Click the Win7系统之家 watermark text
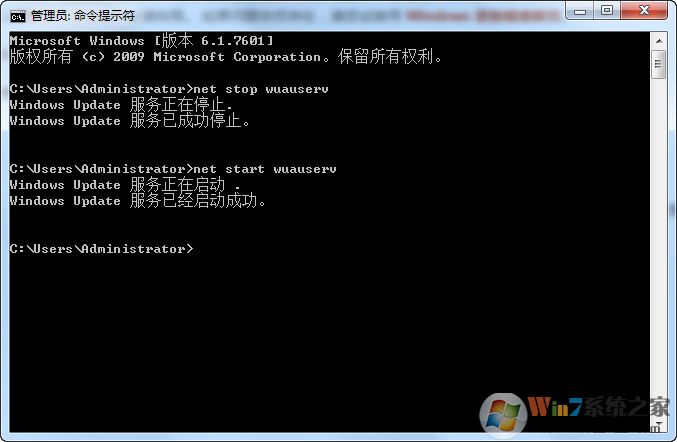 tap(598, 407)
